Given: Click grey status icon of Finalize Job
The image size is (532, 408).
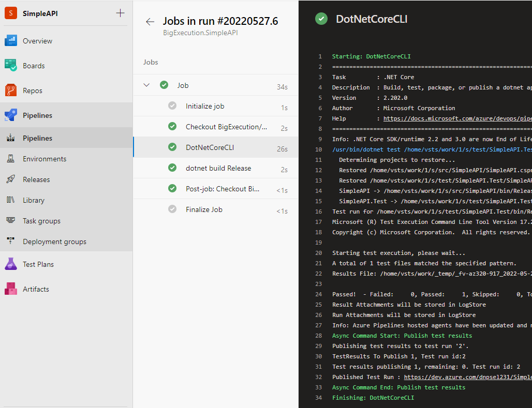Looking at the screenshot, I should point(172,209).
